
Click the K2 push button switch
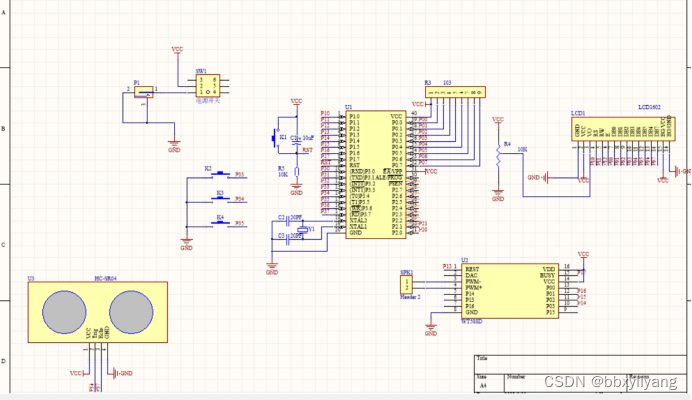[x=220, y=175]
